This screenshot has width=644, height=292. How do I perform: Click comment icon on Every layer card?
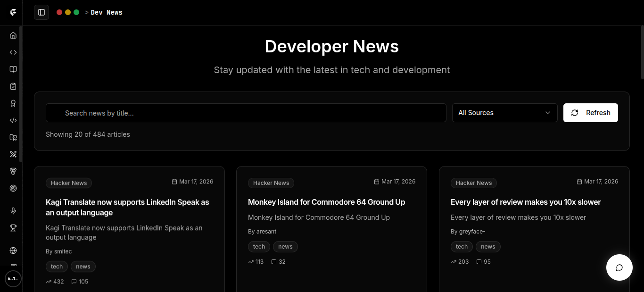pos(479,262)
